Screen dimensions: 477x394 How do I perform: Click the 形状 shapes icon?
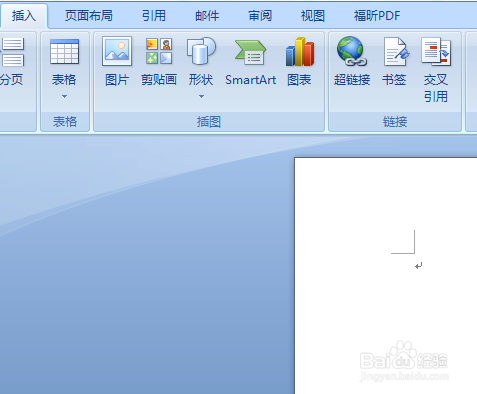tap(201, 51)
